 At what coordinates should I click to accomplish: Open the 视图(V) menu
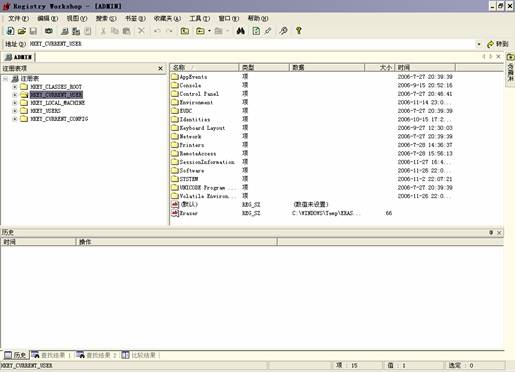click(77, 18)
